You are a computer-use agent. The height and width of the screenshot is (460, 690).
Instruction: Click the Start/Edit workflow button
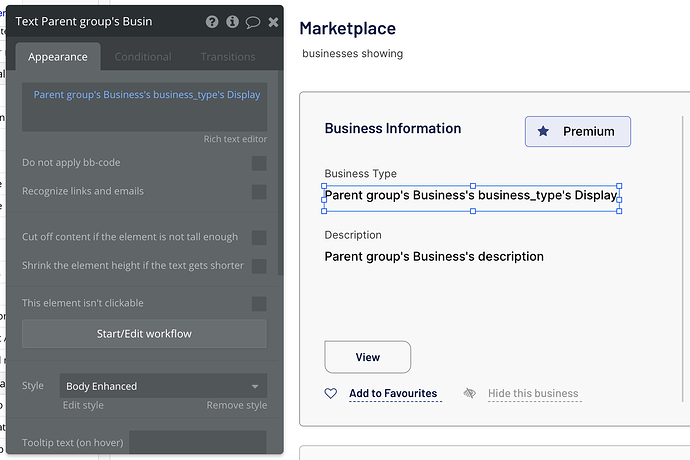pos(144,334)
